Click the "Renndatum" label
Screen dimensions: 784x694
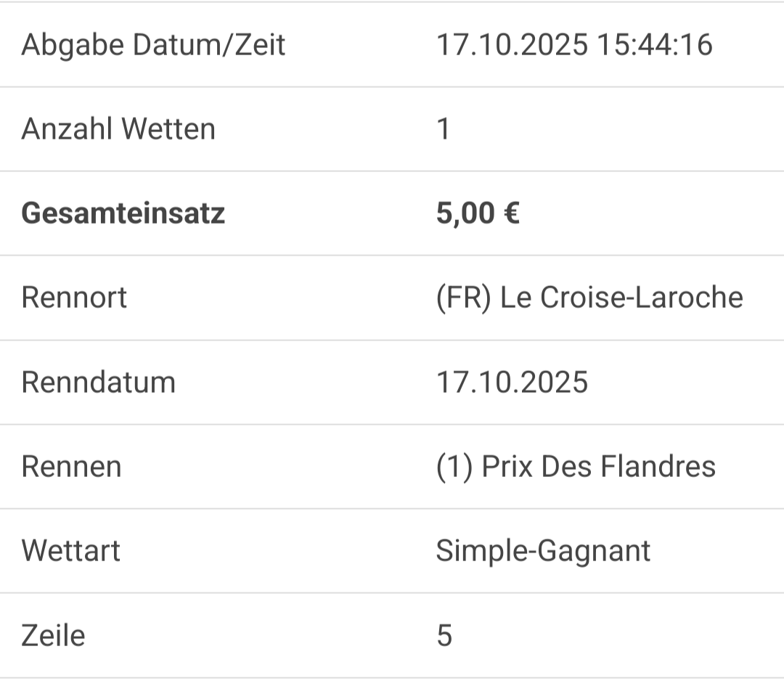[x=99, y=382]
